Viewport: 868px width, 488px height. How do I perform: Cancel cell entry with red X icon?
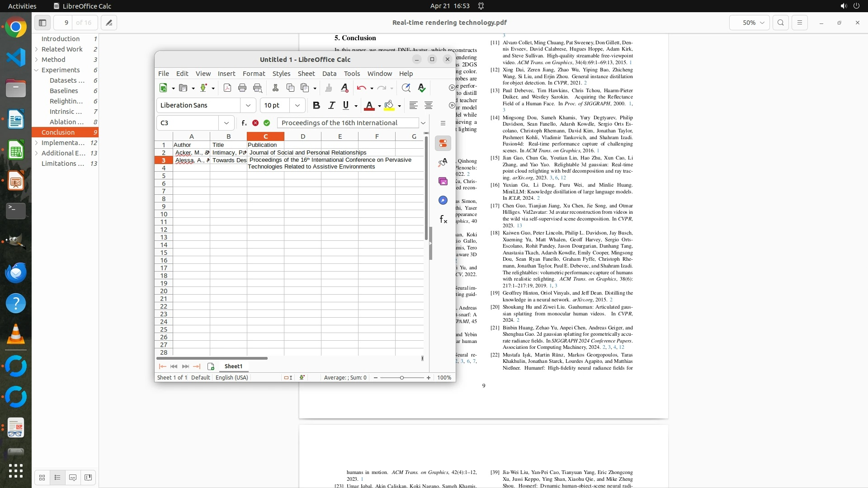[255, 123]
